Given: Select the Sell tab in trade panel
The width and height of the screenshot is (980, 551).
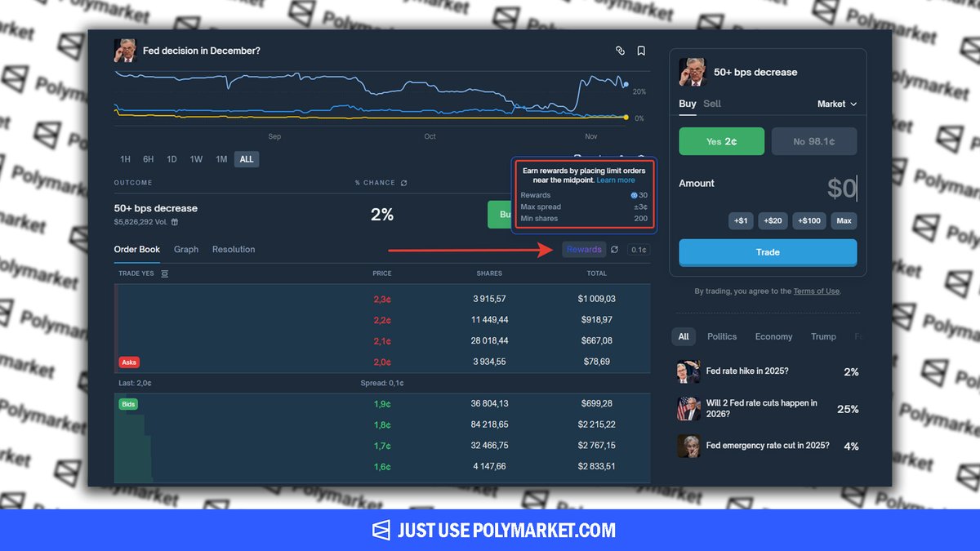Looking at the screenshot, I should pyautogui.click(x=712, y=104).
